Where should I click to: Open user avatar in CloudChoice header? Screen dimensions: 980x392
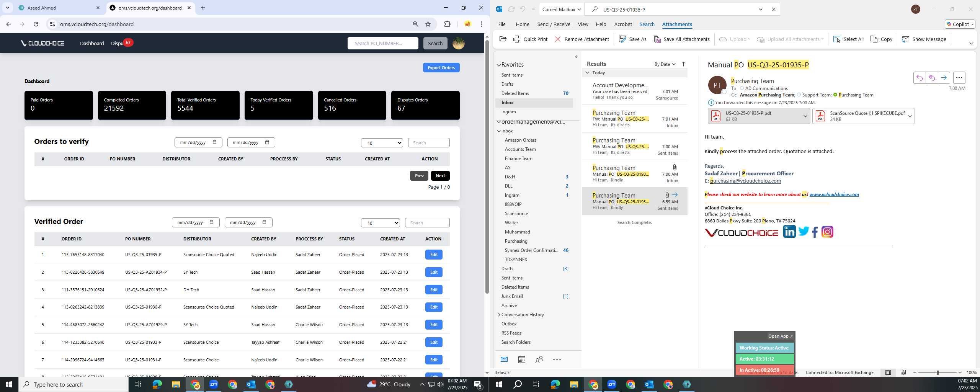459,43
